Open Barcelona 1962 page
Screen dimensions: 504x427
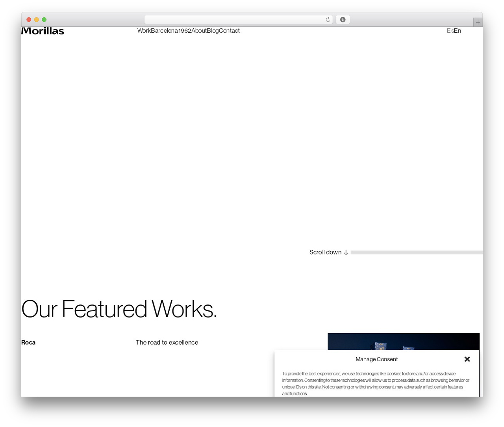(x=171, y=31)
